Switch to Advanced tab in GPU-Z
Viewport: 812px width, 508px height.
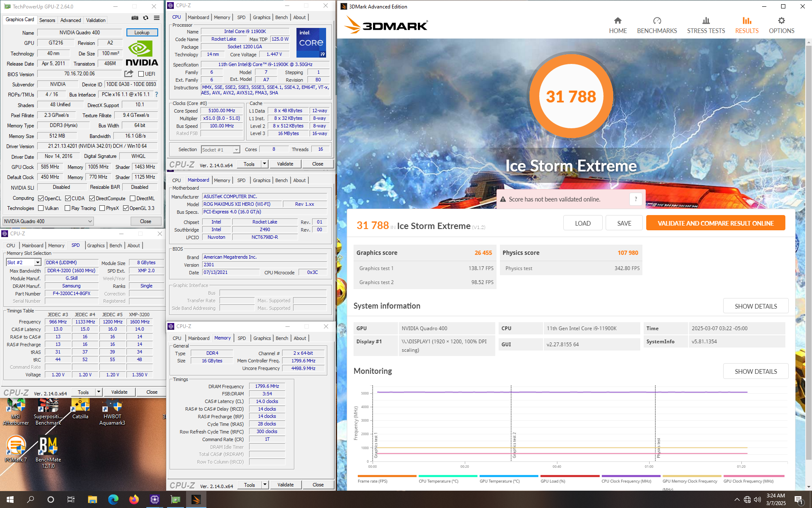[71, 20]
